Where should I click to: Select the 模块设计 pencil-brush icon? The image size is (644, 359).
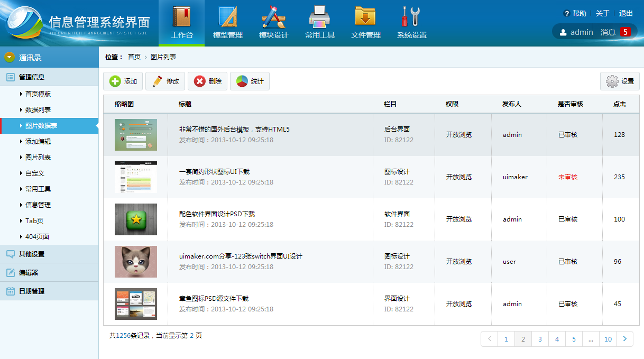coord(274,17)
